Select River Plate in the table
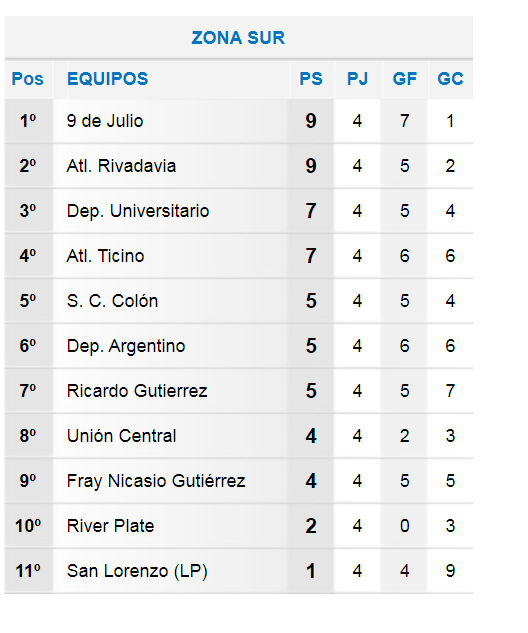The width and height of the screenshot is (528, 633). point(110,526)
